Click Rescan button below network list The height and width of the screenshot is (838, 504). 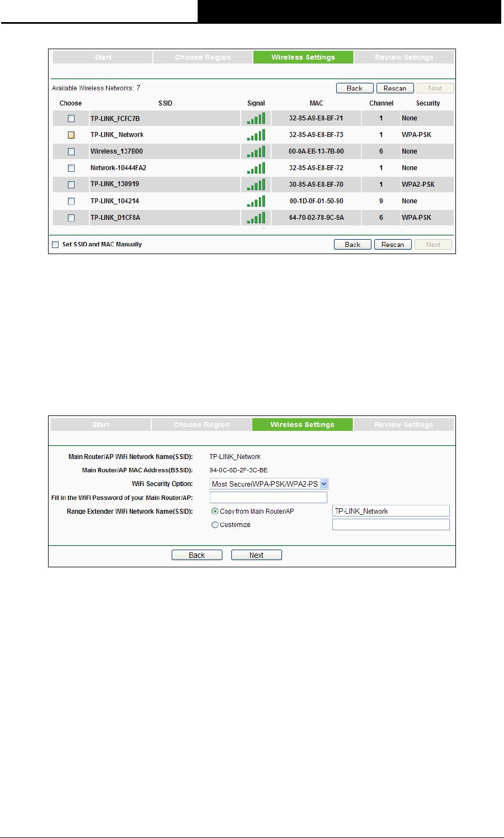(x=393, y=245)
